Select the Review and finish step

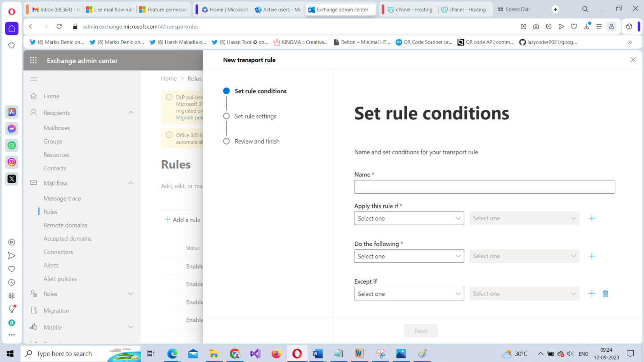pos(257,141)
